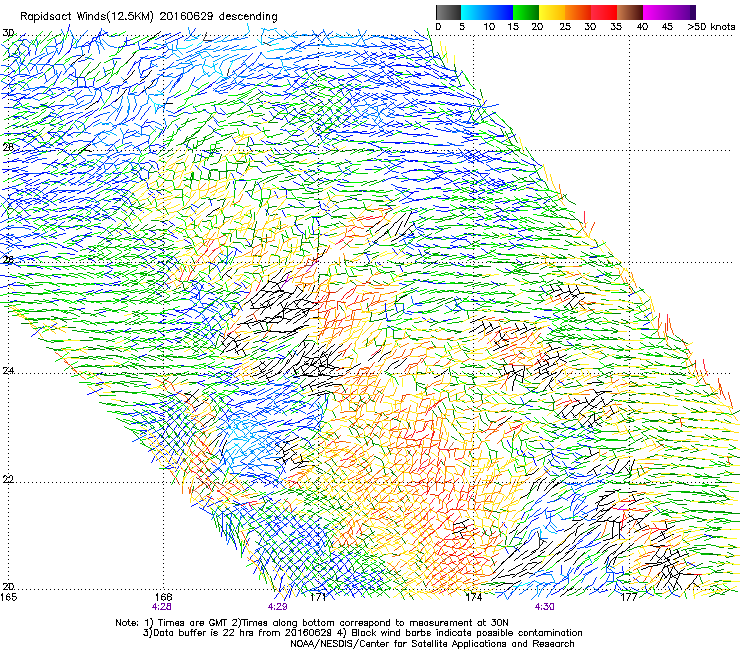Click the legend value label 10

tap(489, 27)
